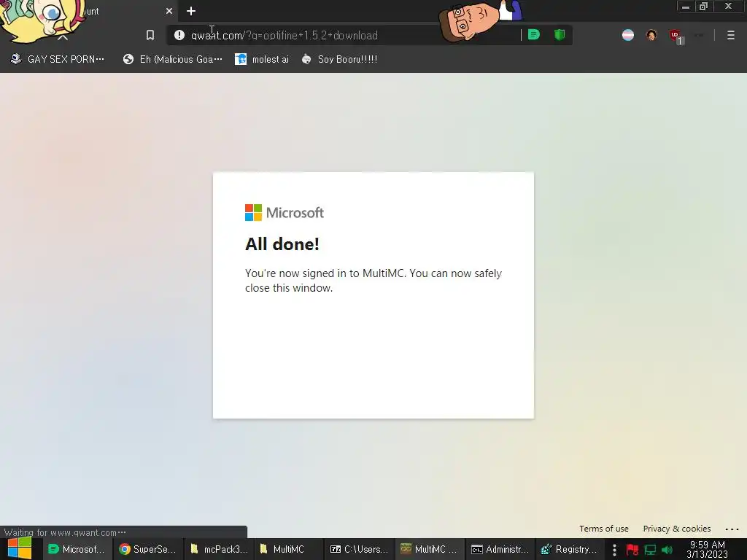Open the profile avatar icon
Screen dimensions: 747x560
651,35
